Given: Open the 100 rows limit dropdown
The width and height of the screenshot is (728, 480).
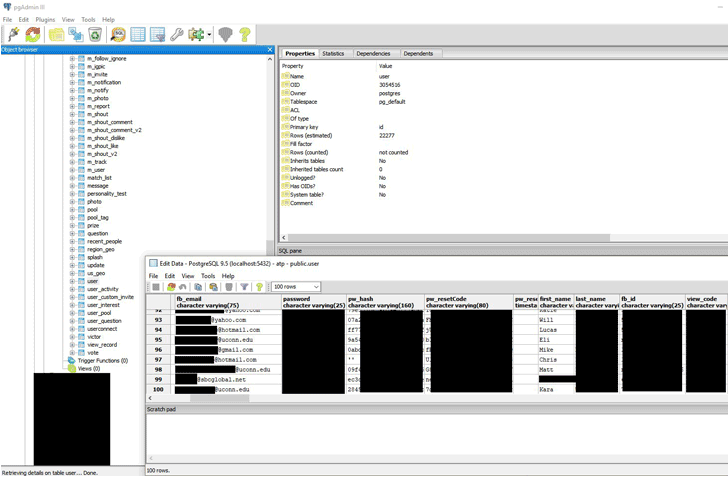Looking at the screenshot, I should pos(296,287).
